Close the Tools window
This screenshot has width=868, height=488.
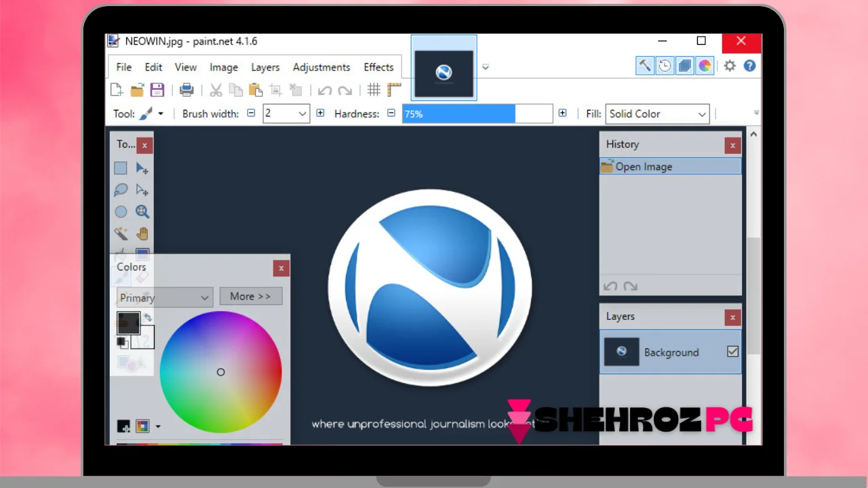[x=144, y=145]
